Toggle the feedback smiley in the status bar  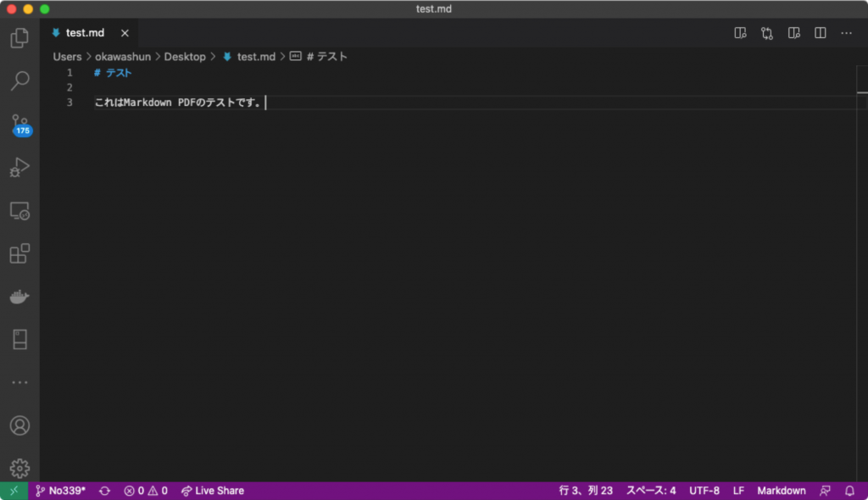click(x=825, y=490)
